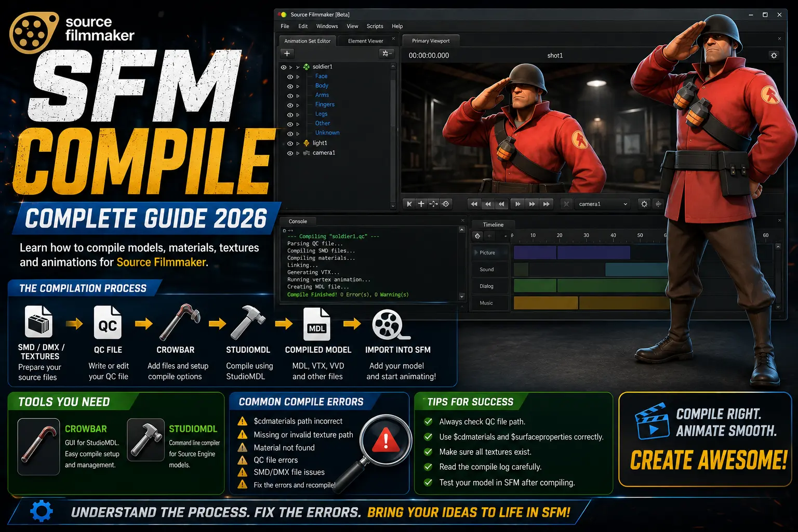Click the middle forward playback button
Image resolution: width=798 pixels, height=532 pixels.
coord(531,204)
